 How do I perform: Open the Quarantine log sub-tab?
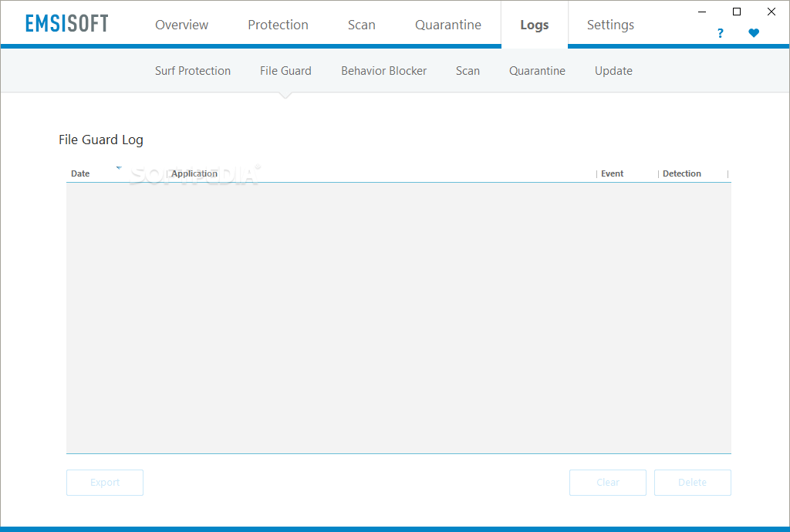point(537,71)
